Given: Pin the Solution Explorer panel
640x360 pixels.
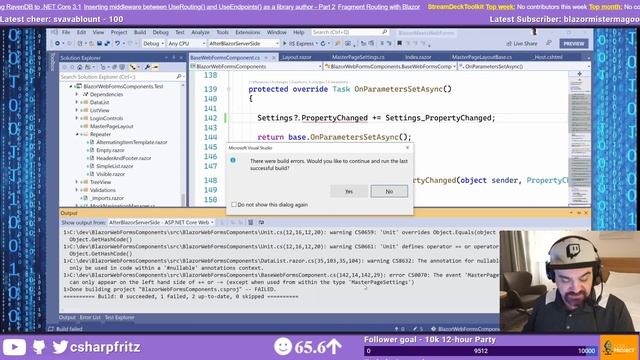Looking at the screenshot, I should (173, 58).
